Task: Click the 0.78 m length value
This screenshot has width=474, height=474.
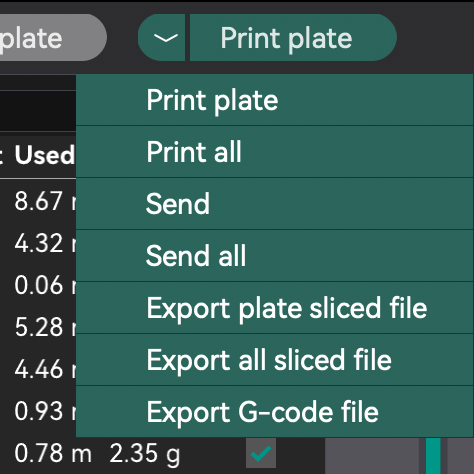Action: [53, 453]
